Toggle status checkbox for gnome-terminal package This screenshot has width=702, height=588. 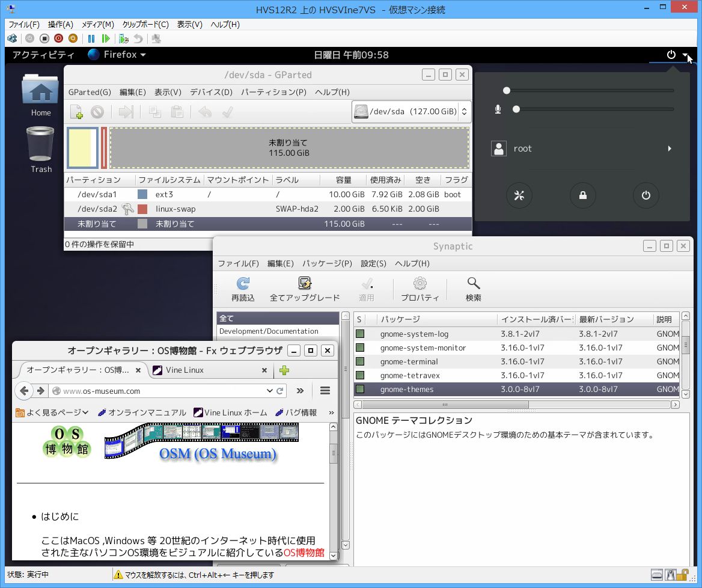pyautogui.click(x=360, y=362)
